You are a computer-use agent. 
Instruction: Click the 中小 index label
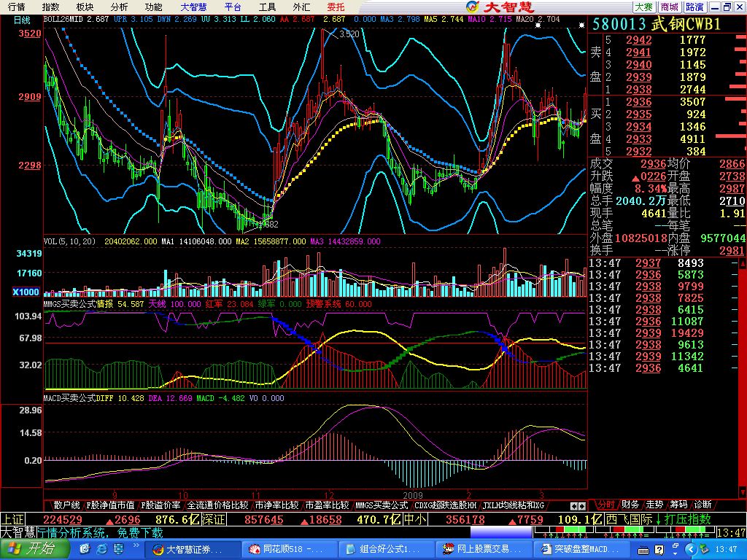coord(415,519)
